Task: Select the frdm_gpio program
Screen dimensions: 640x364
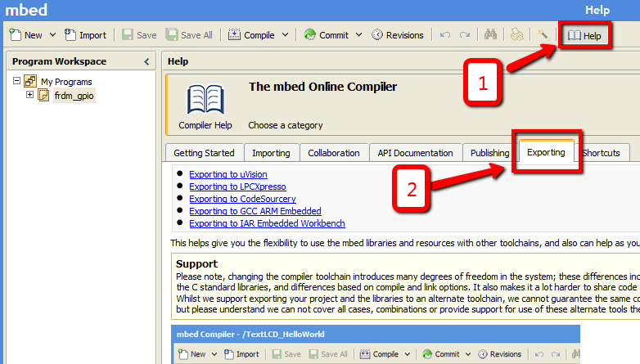Action: point(74,96)
